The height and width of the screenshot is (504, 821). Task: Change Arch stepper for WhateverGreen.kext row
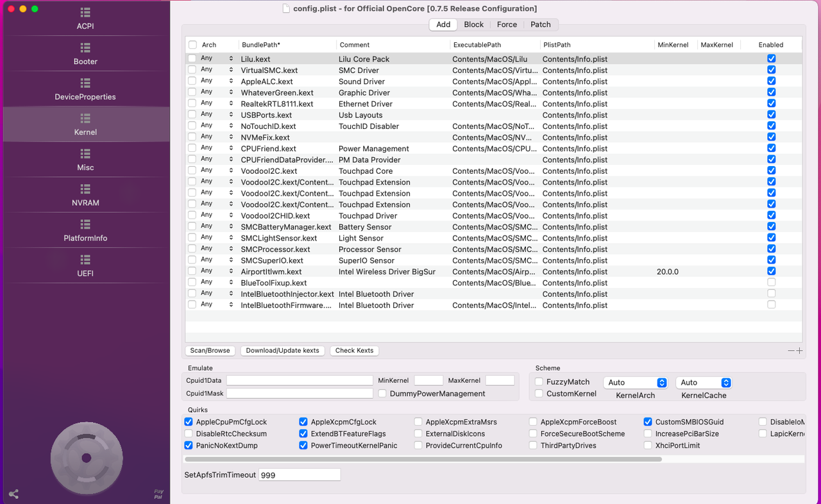click(x=231, y=92)
